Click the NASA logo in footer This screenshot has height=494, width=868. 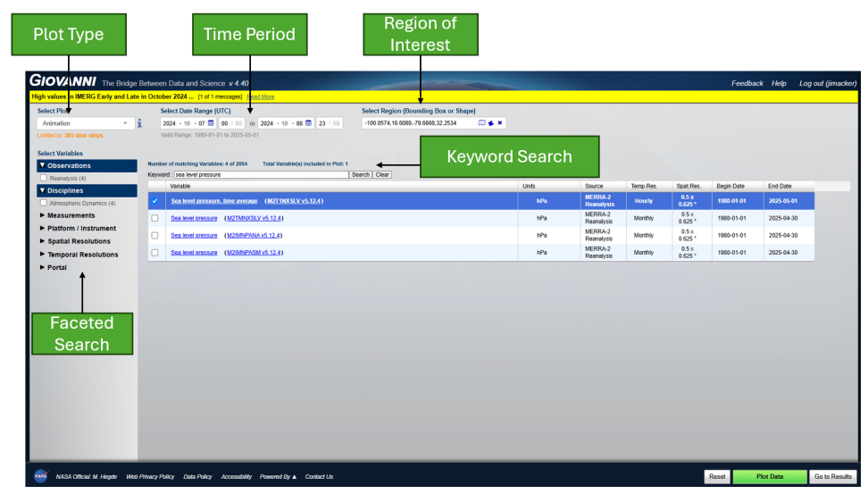point(41,476)
